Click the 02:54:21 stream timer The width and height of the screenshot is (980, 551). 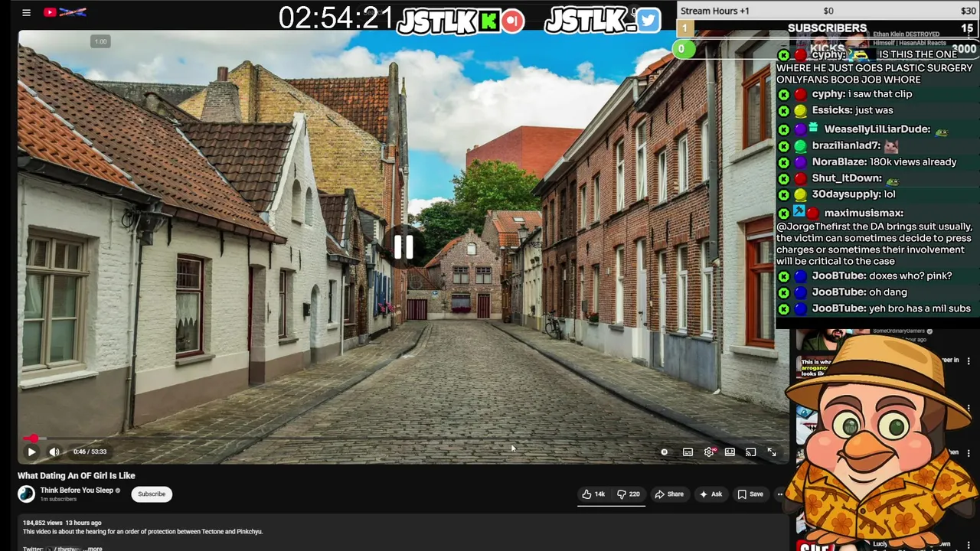[x=336, y=18]
